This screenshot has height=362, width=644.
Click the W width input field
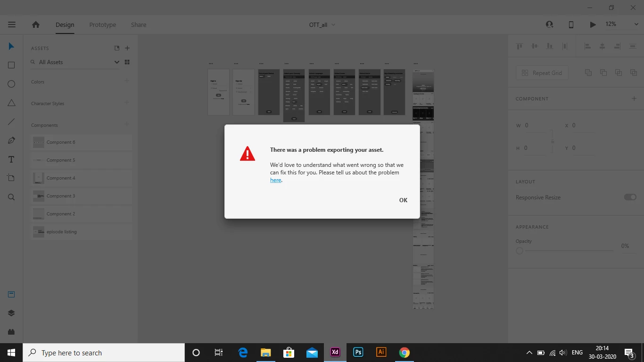pos(536,125)
